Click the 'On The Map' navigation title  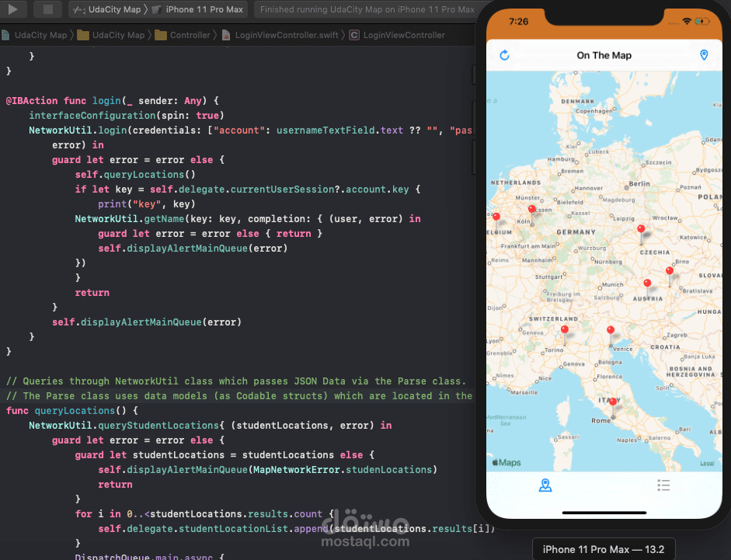pyautogui.click(x=604, y=55)
